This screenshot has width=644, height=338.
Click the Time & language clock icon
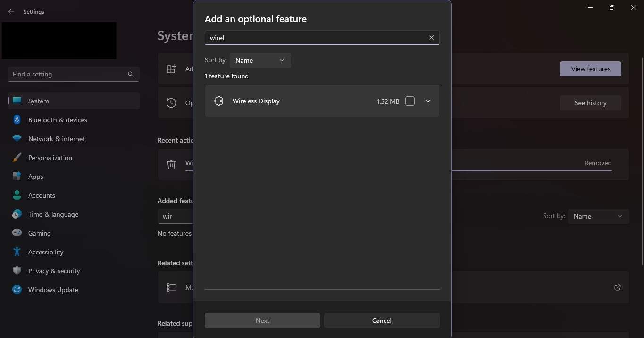(x=17, y=214)
